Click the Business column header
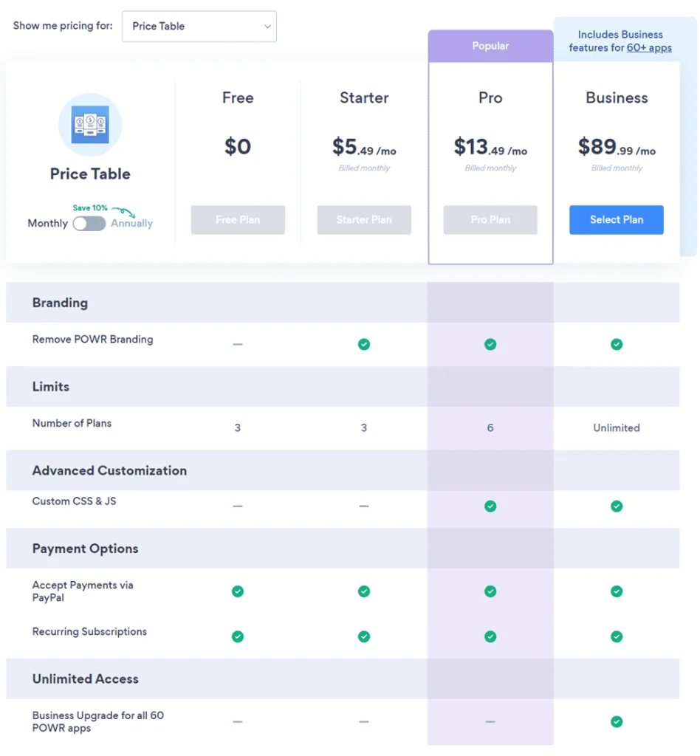The height and width of the screenshot is (756, 700). pyautogui.click(x=617, y=97)
